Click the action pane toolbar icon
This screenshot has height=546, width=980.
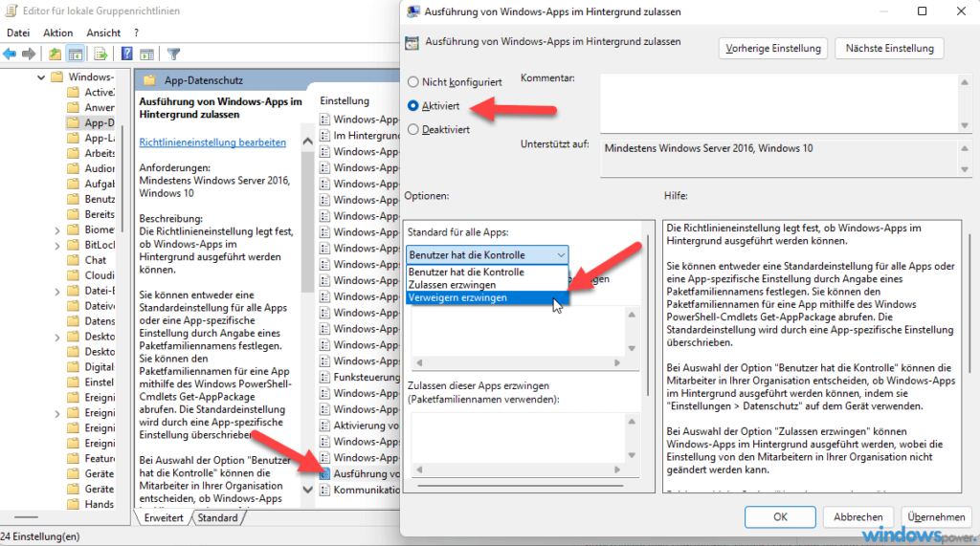[x=146, y=55]
